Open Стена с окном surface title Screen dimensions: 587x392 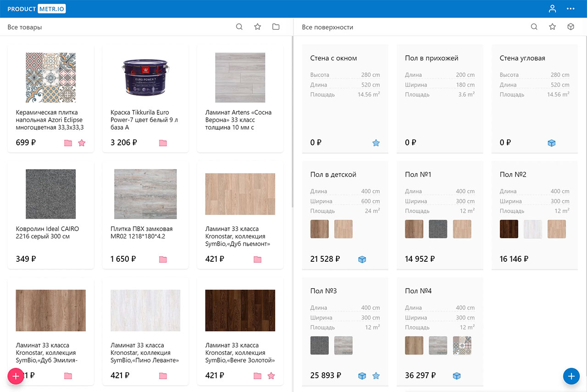coord(333,58)
